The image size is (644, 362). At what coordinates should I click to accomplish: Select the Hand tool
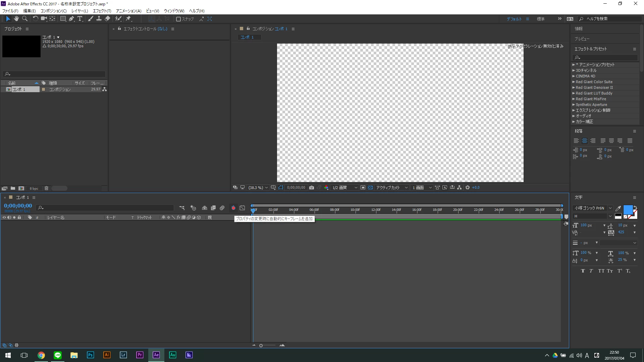(16, 19)
